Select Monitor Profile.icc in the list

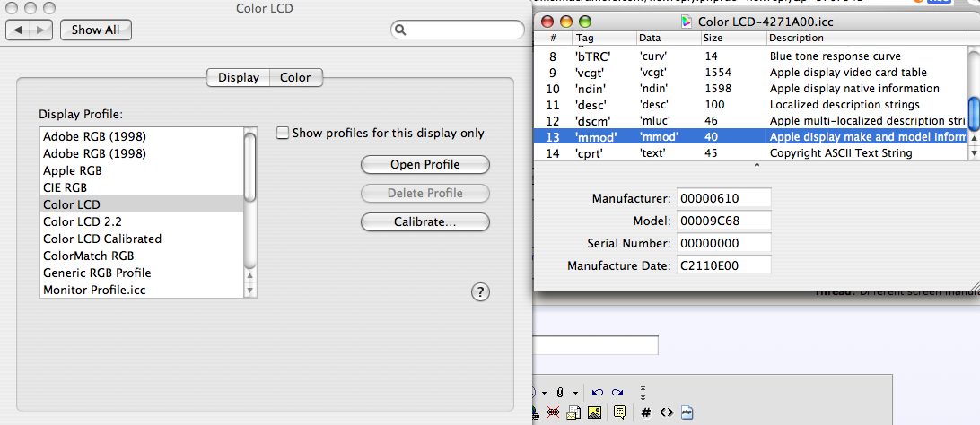[141, 291]
